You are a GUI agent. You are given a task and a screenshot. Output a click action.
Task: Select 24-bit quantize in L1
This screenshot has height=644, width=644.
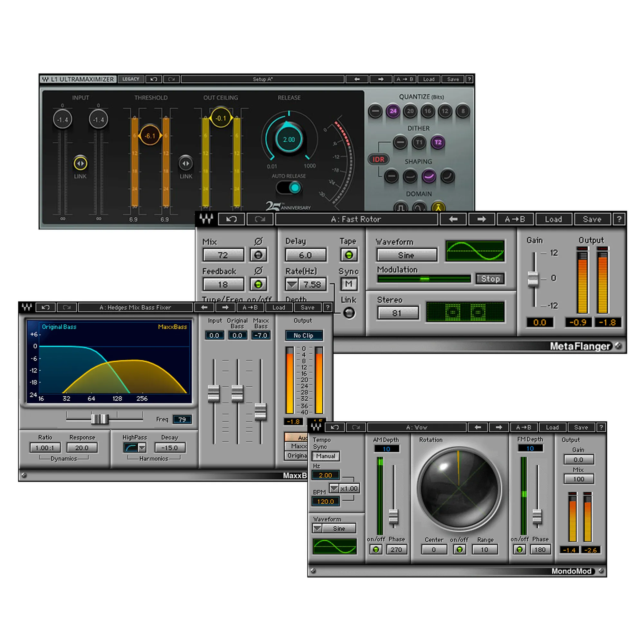[x=393, y=111]
